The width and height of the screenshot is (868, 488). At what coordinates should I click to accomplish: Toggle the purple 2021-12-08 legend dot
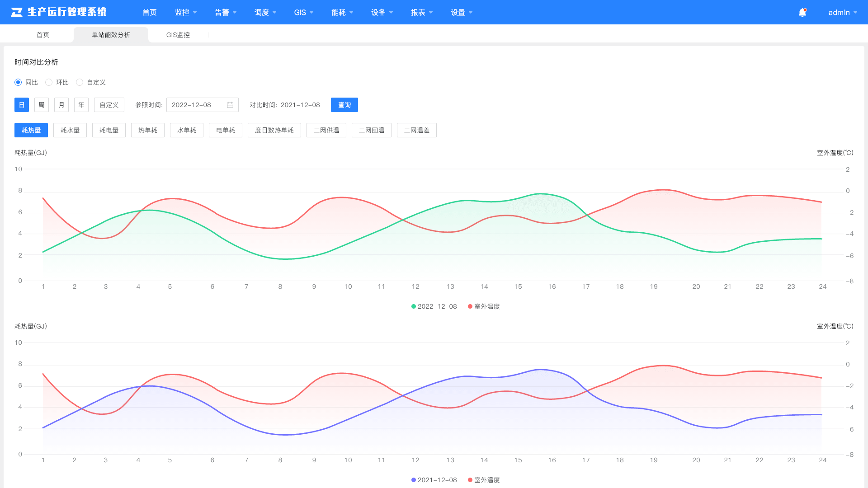(414, 480)
